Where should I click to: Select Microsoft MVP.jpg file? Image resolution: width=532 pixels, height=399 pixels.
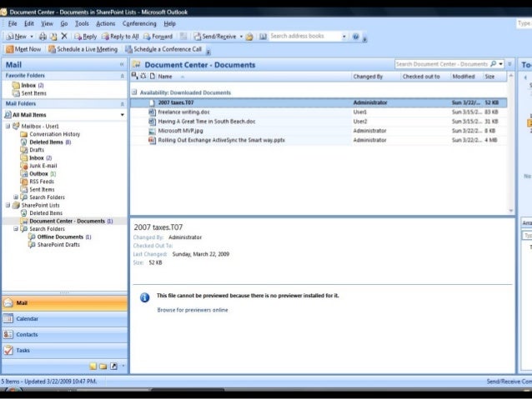pyautogui.click(x=319, y=131)
